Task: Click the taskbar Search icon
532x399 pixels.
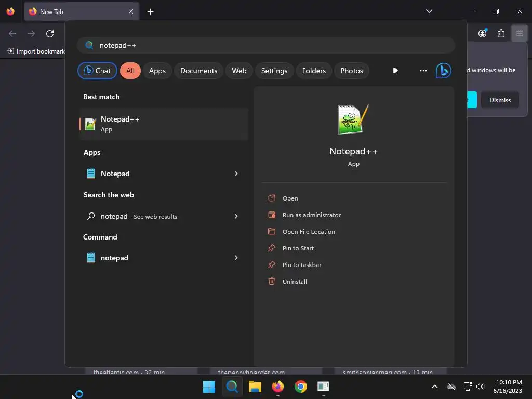Action: click(x=232, y=387)
